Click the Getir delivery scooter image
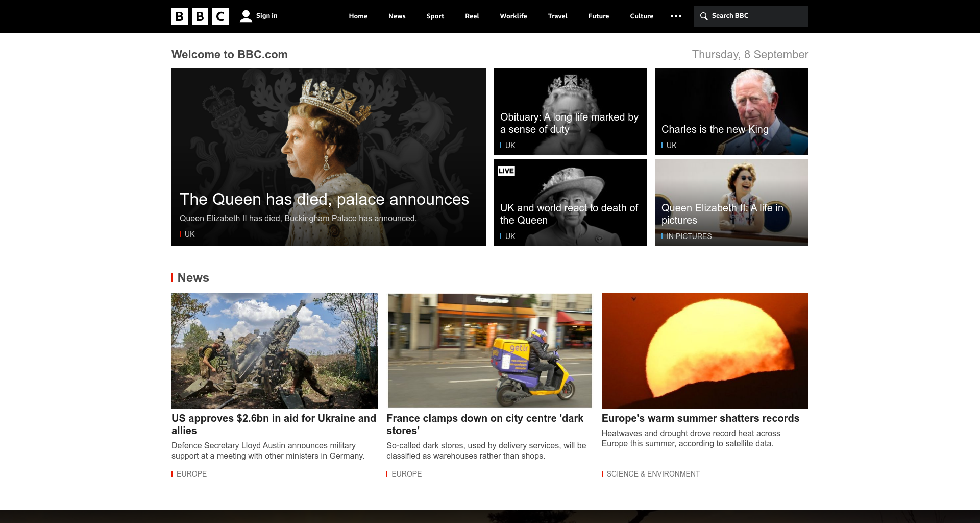 pos(489,350)
